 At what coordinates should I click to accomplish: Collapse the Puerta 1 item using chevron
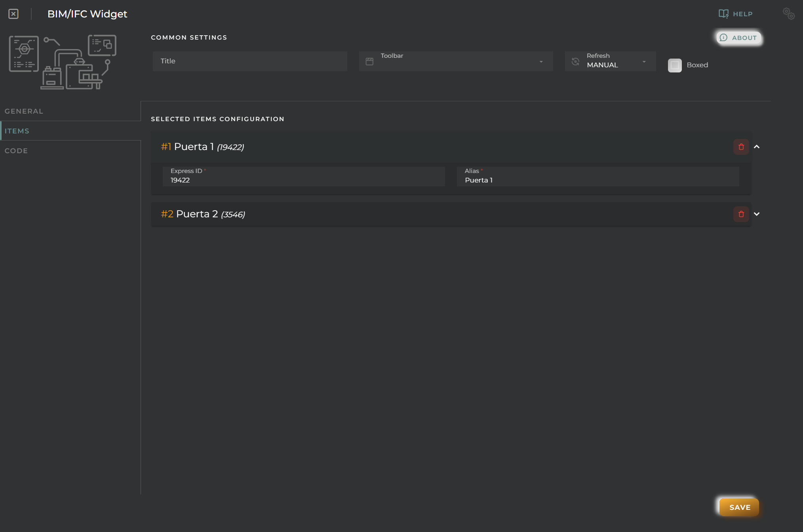tap(757, 146)
